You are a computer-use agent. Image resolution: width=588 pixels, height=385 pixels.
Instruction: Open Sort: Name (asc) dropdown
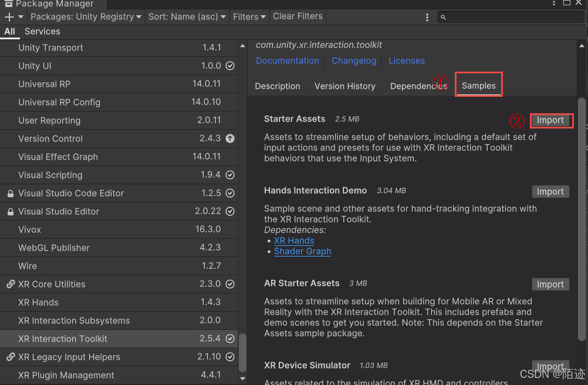[187, 17]
